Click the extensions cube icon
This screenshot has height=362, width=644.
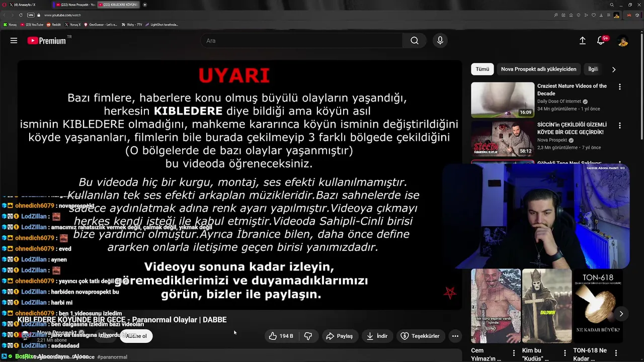637,15
